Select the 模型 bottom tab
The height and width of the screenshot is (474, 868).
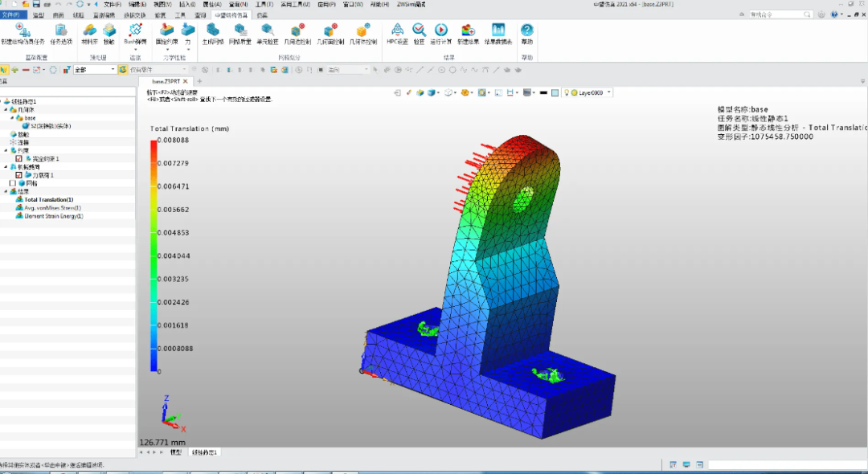click(x=176, y=452)
